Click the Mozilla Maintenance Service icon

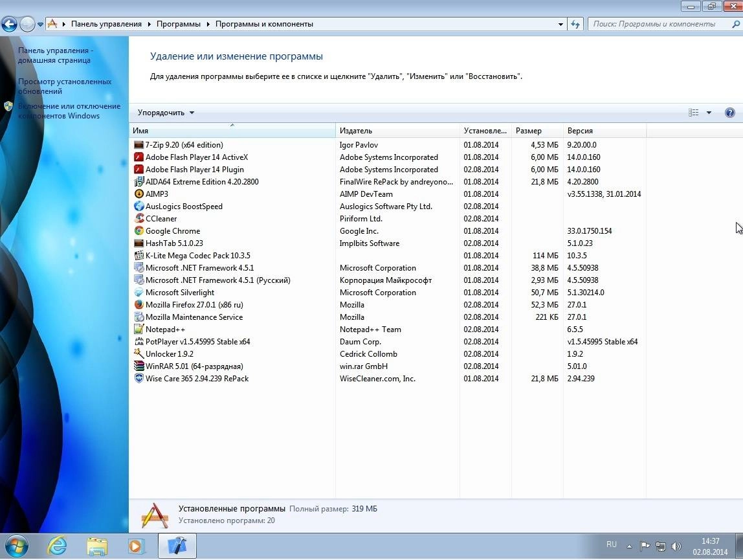pos(139,317)
